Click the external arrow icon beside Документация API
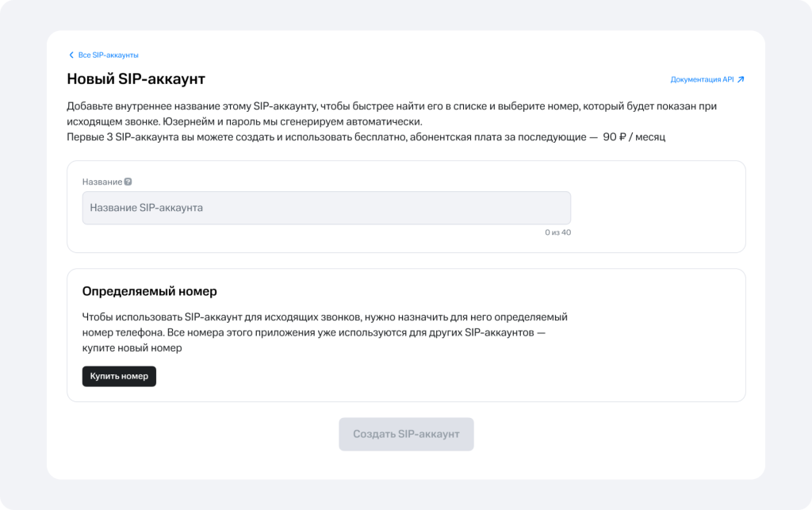812x510 pixels. tap(741, 79)
